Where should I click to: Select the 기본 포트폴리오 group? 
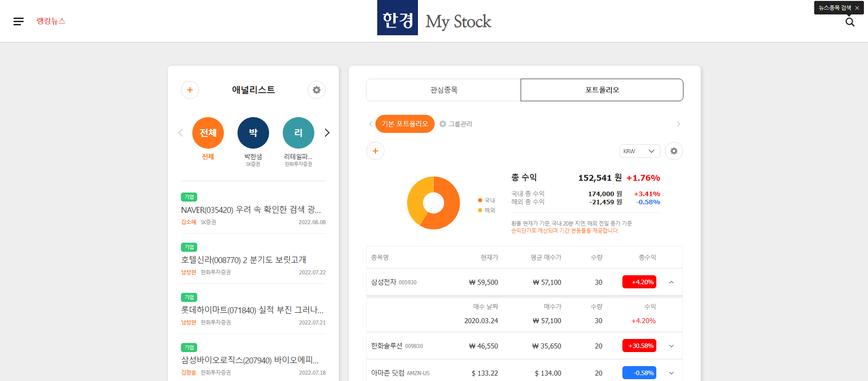pyautogui.click(x=405, y=124)
